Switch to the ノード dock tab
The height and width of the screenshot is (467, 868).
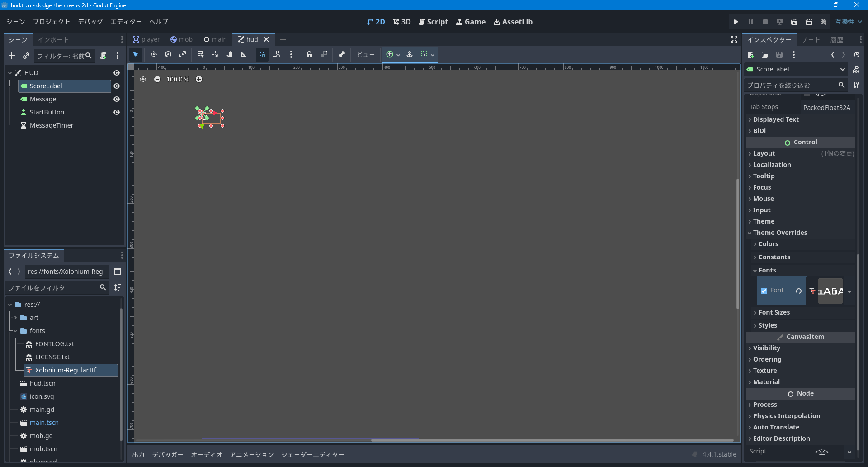pos(811,40)
